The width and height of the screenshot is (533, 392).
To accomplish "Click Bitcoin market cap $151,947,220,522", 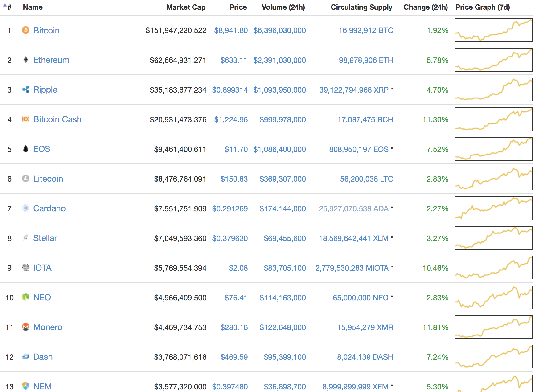I will (x=176, y=30).
